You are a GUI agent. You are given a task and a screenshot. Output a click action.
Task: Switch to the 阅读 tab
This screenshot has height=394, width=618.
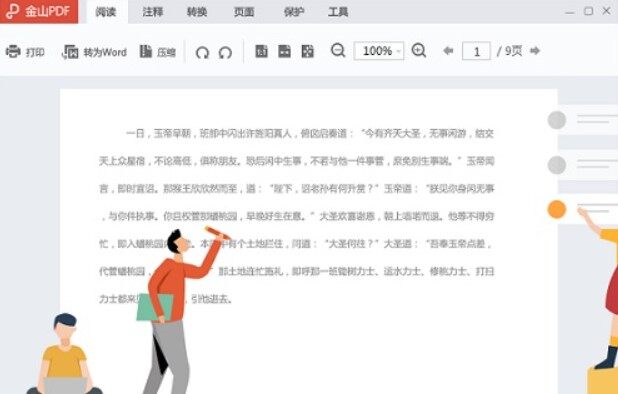click(x=106, y=12)
